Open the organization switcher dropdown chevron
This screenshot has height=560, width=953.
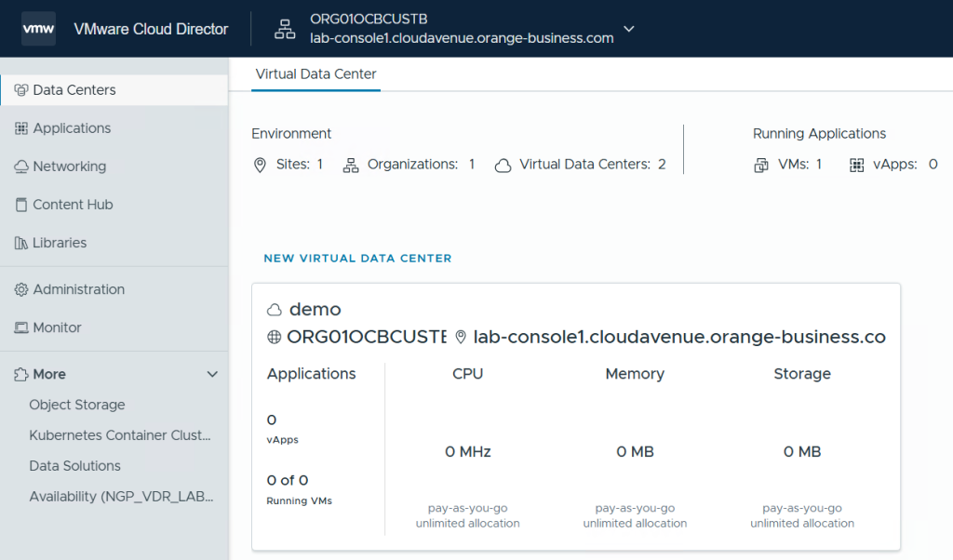(629, 29)
